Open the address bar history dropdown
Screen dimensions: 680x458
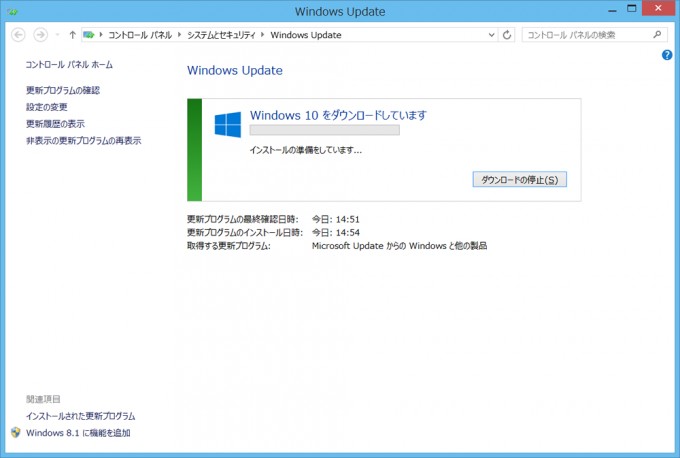(491, 35)
